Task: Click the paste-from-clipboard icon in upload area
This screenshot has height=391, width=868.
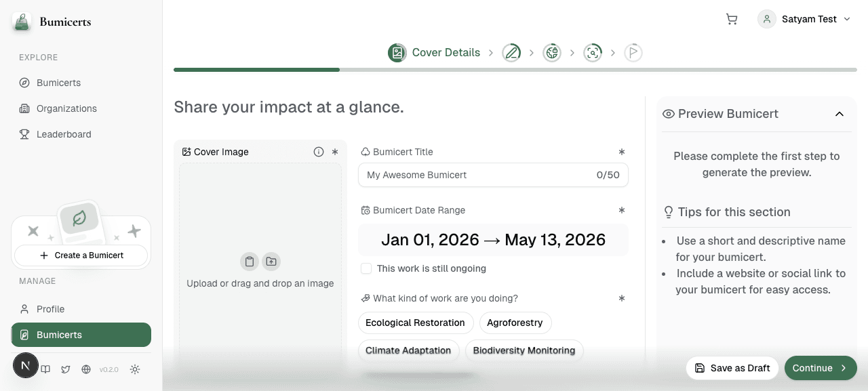Action: click(250, 262)
